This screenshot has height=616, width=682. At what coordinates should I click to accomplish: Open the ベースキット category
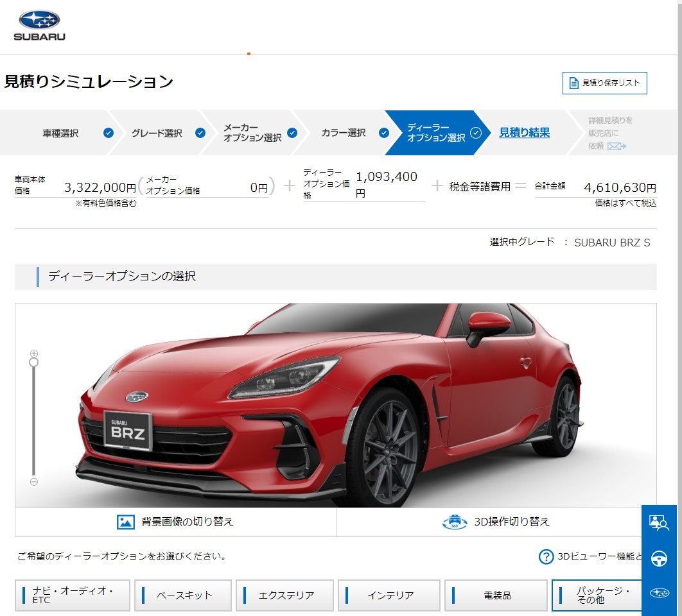[x=182, y=595]
